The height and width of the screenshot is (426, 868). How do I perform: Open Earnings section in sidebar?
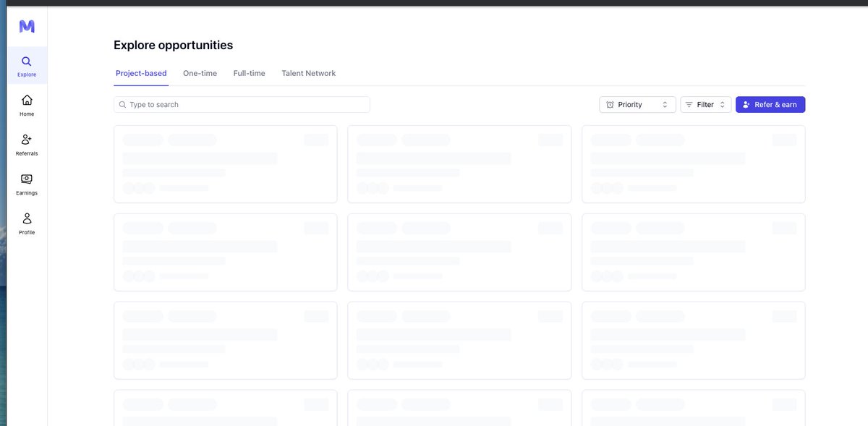27,184
